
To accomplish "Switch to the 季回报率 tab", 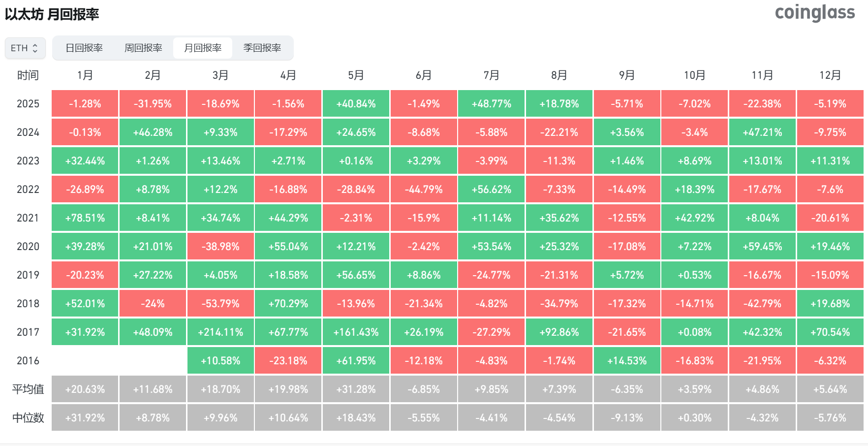I will (x=262, y=48).
